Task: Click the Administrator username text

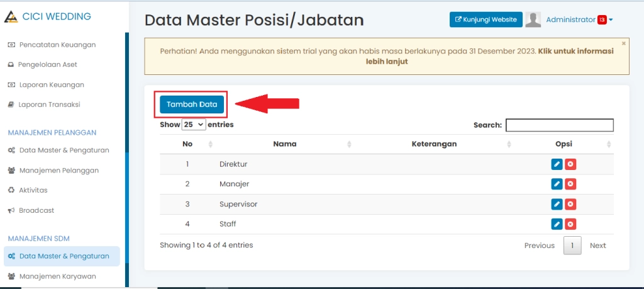Action: tap(570, 20)
